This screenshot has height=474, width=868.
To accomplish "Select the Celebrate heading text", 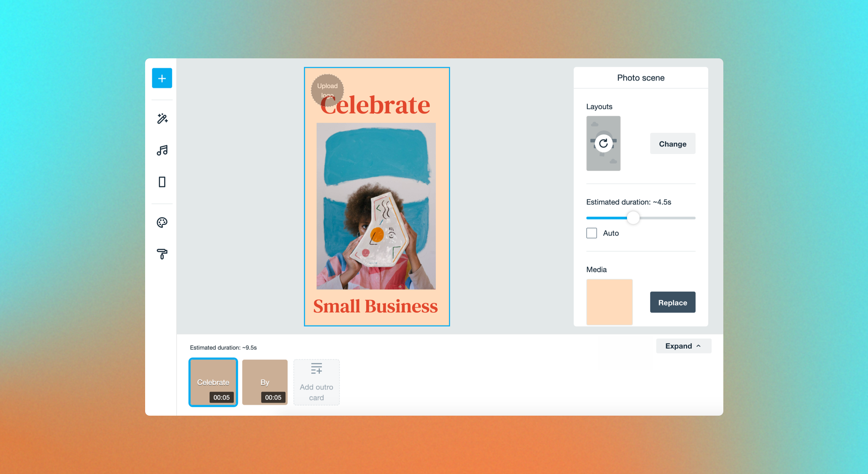I will click(375, 105).
